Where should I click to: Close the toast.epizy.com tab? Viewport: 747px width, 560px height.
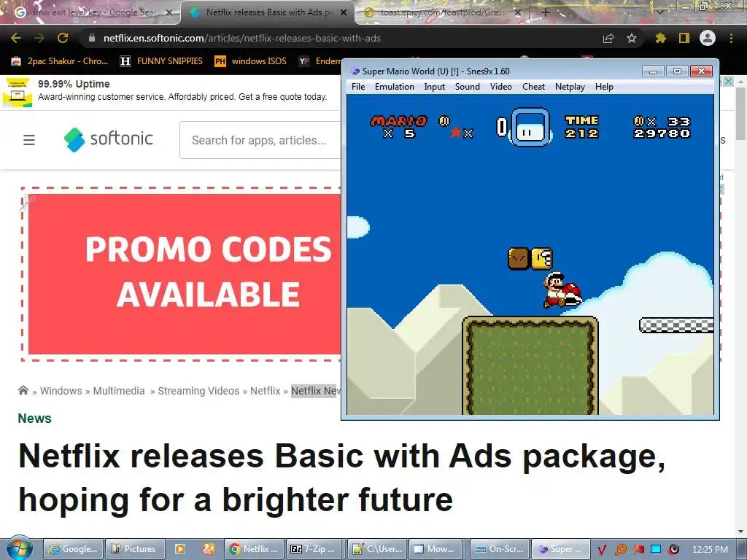pos(518,12)
